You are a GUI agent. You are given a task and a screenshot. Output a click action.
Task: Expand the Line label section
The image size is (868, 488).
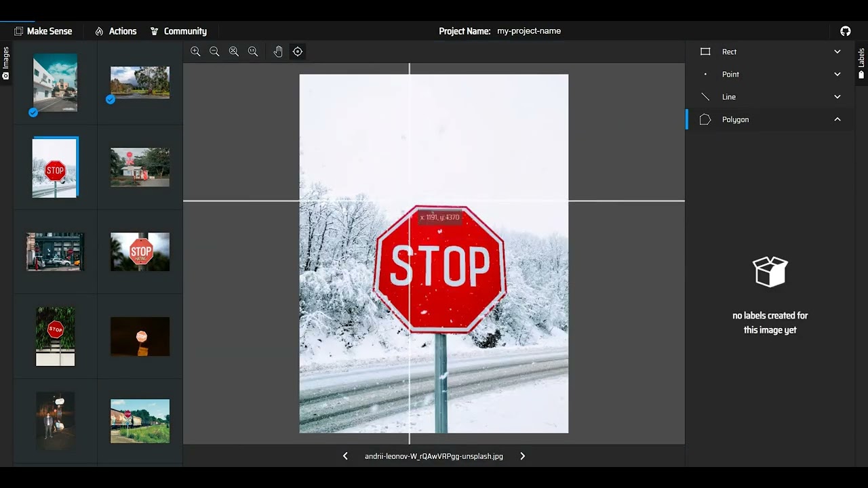tap(770, 97)
